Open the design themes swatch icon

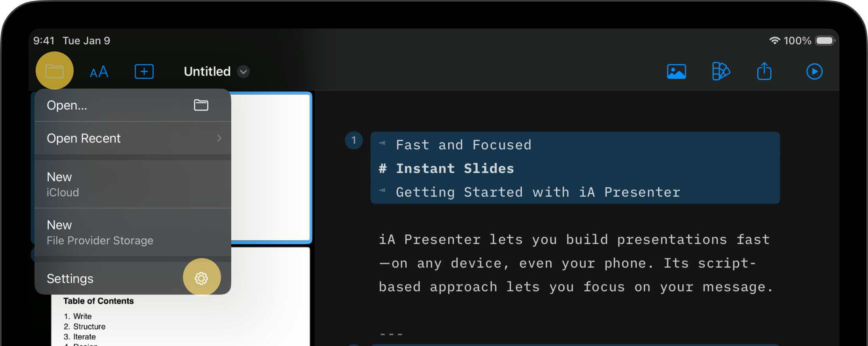tap(721, 71)
